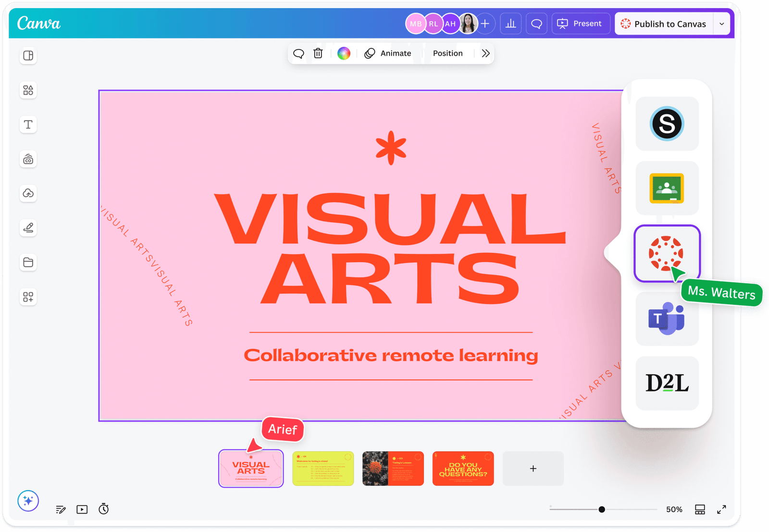Open Canva magic assistant sparkle button

coord(28,501)
